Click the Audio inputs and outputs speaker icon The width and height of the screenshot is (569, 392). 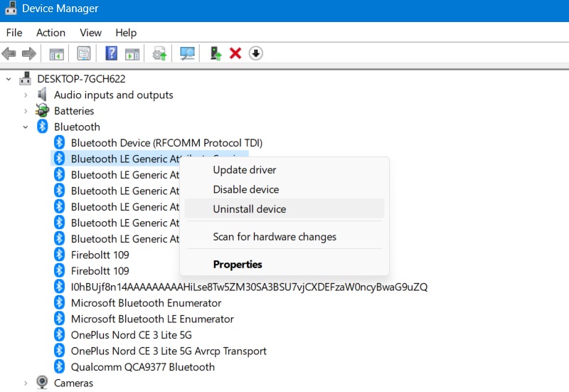tap(42, 95)
